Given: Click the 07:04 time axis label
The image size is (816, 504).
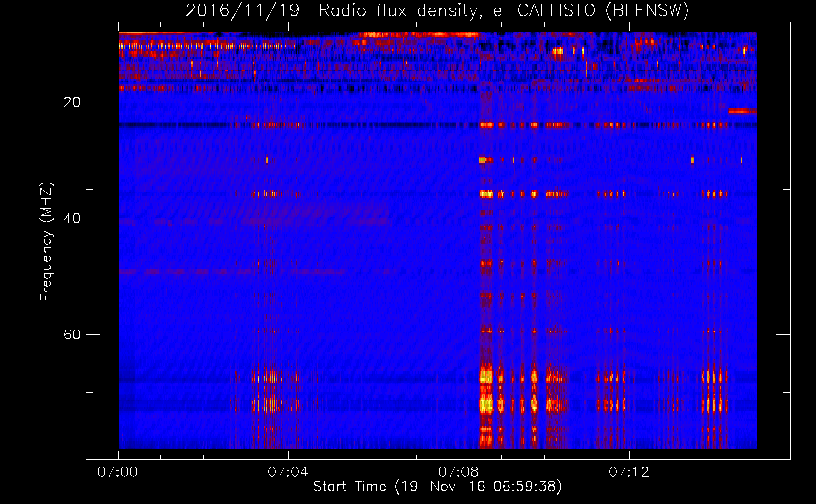Looking at the screenshot, I should (288, 472).
